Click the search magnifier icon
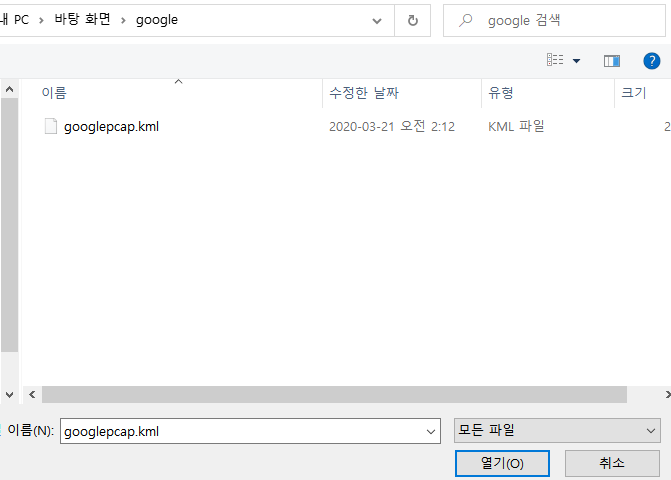 pyautogui.click(x=465, y=20)
